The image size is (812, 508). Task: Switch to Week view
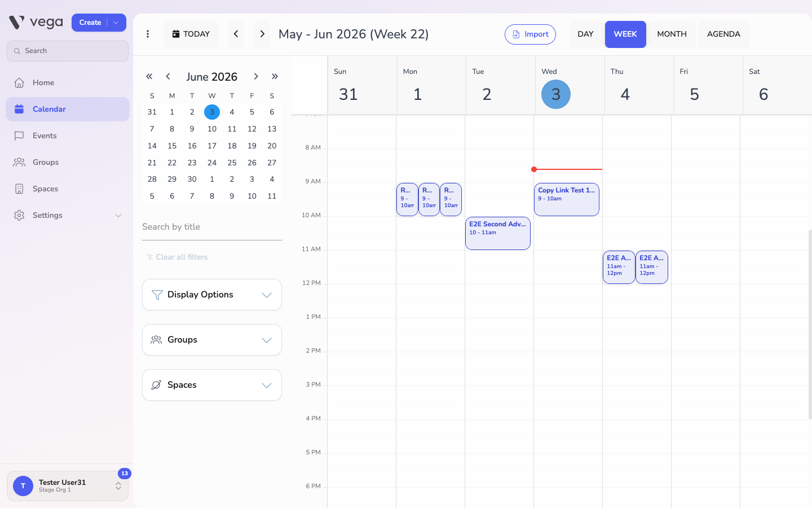click(625, 34)
